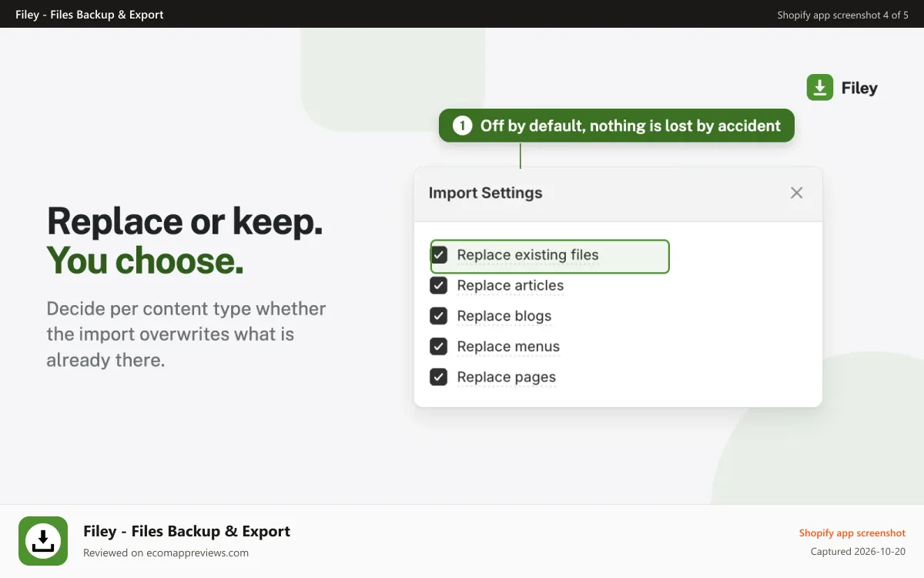924x578 pixels.
Task: Click the Replace blogs label
Action: pyautogui.click(x=504, y=316)
